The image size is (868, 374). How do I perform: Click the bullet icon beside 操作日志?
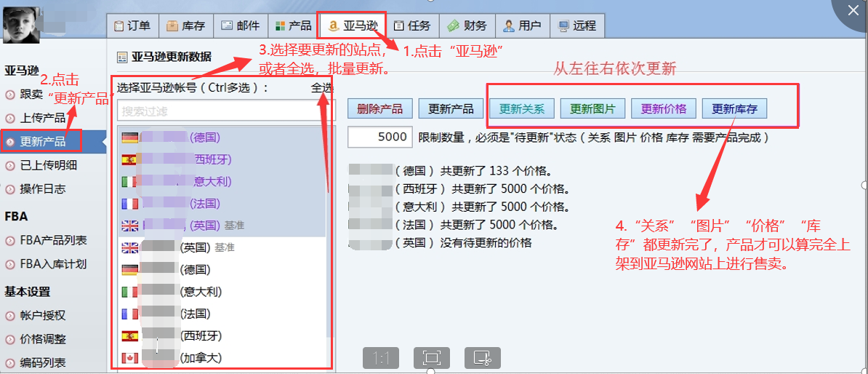point(10,189)
